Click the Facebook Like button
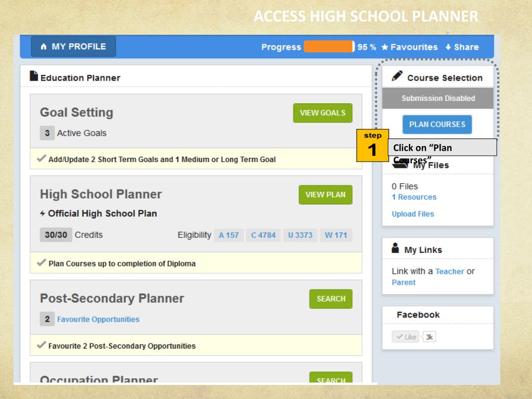This screenshot has height=399, width=532. tap(405, 337)
